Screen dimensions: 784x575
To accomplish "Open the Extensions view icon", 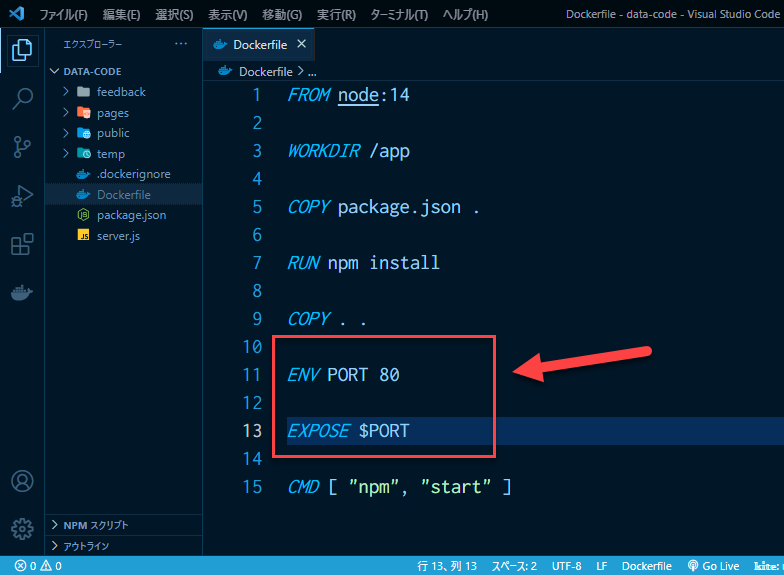I will click(x=22, y=244).
